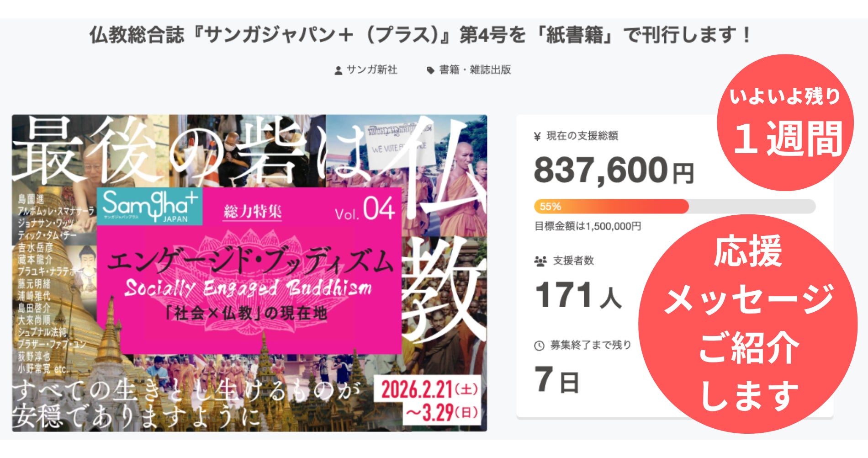
Task: Click the 目標金額は1,500,000円 goal text
Action: click(x=587, y=226)
